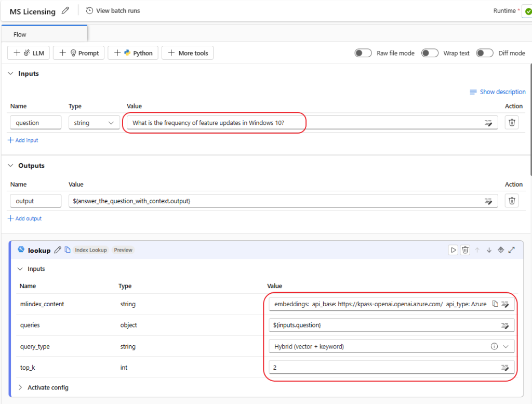Click the query_type parameter name
This screenshot has width=532, height=404.
point(35,347)
